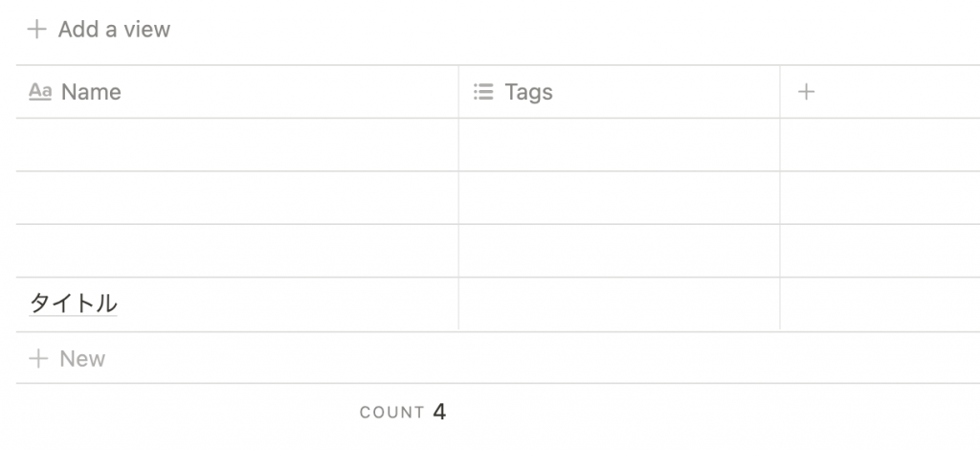Click the New row text
980x450 pixels.
pos(82,359)
